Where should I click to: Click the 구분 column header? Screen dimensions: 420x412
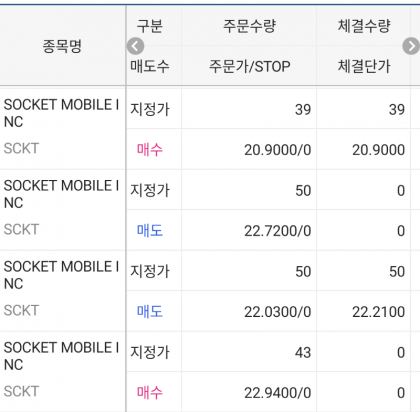(x=150, y=26)
